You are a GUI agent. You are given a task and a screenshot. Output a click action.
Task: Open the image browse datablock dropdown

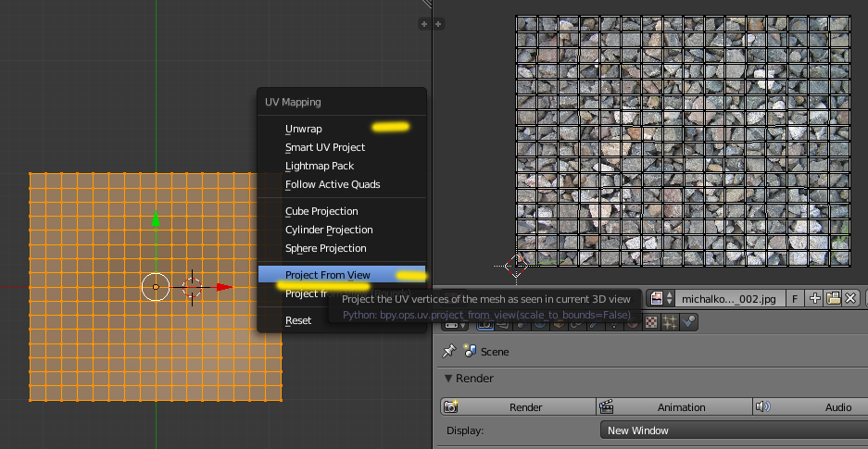[661, 298]
